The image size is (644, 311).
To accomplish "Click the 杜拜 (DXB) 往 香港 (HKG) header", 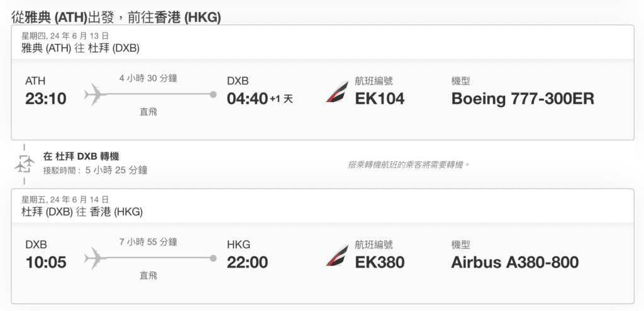I will click(82, 212).
